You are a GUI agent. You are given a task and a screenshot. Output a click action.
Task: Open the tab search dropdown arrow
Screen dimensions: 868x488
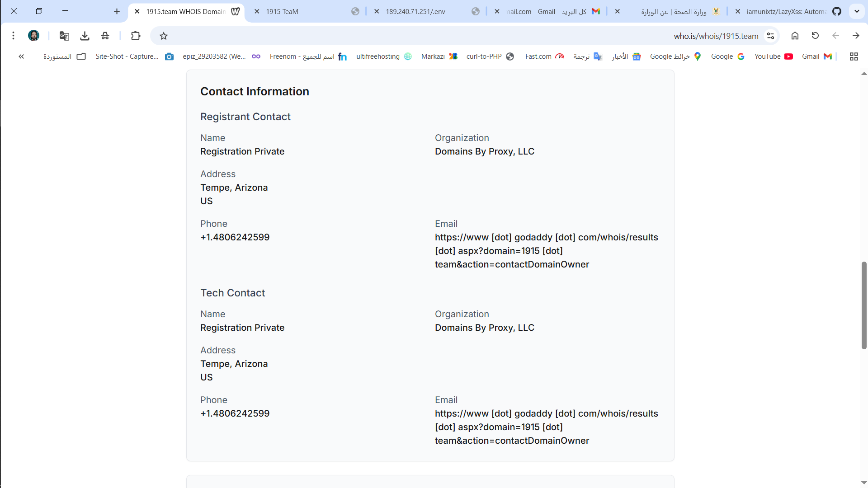(857, 11)
